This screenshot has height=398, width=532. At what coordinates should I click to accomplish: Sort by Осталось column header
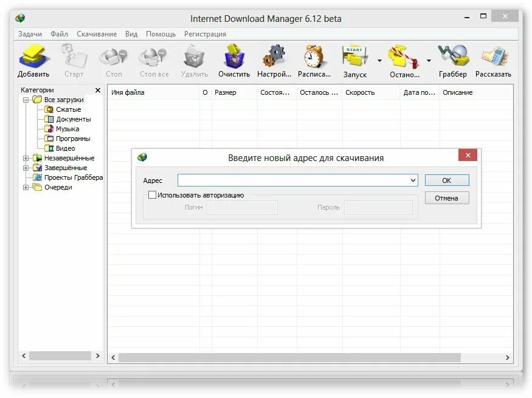tap(320, 92)
